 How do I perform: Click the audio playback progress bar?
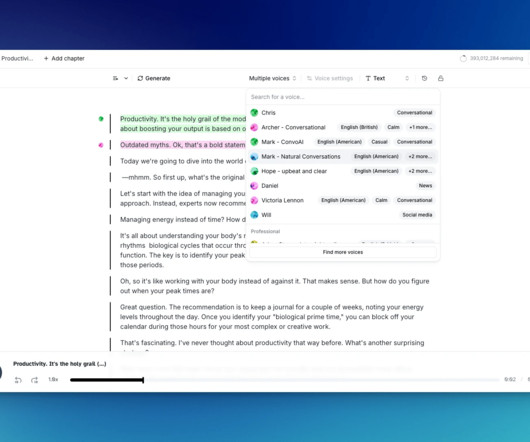click(285, 380)
